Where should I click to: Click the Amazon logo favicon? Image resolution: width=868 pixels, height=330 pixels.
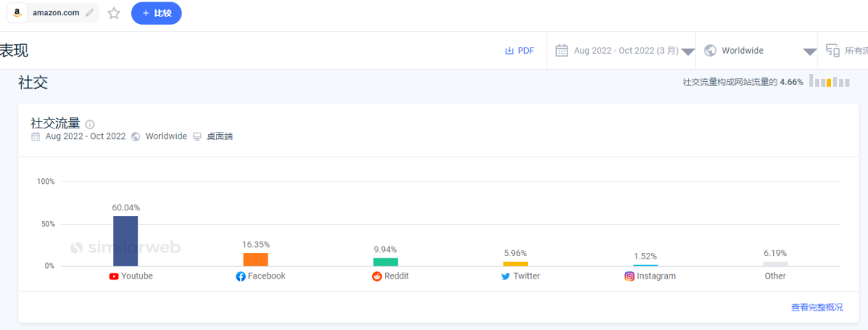(18, 14)
